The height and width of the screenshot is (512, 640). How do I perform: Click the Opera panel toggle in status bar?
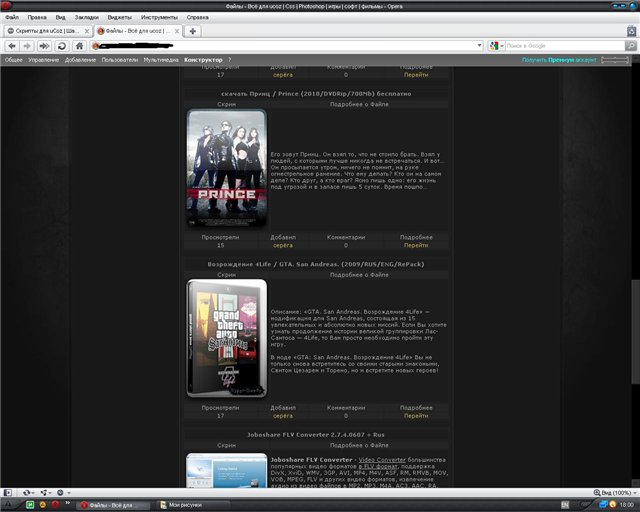[8, 493]
